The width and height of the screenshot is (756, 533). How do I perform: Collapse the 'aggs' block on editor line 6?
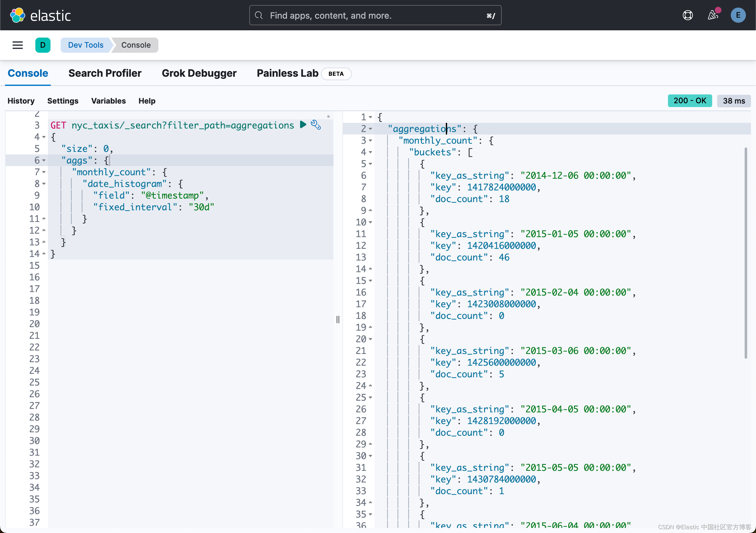pyautogui.click(x=44, y=160)
